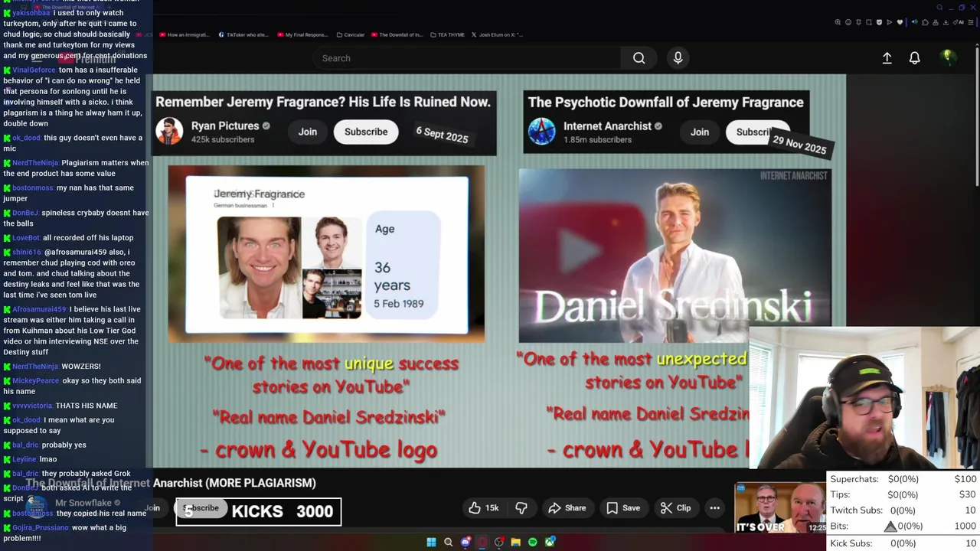This screenshot has width=980, height=551.
Task: Open the Xbox app in taskbar
Action: (x=549, y=543)
